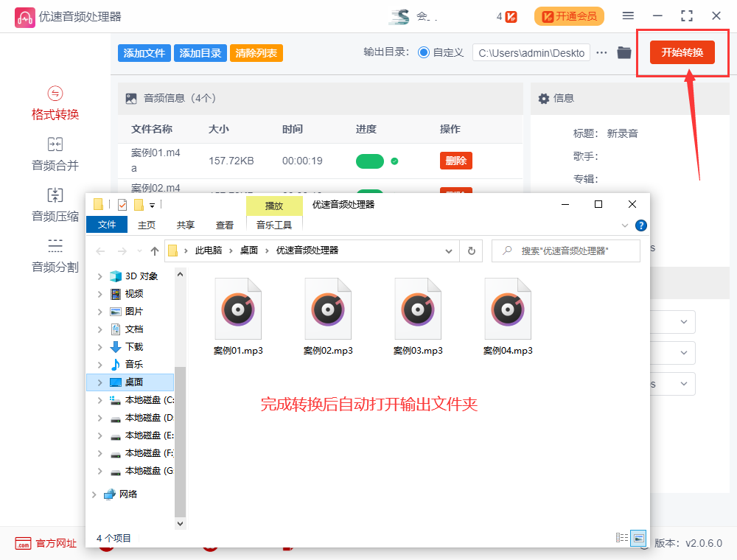Image resolution: width=737 pixels, height=560 pixels.
Task: Select the 格式转换 format conversion icon
Action: click(x=55, y=94)
